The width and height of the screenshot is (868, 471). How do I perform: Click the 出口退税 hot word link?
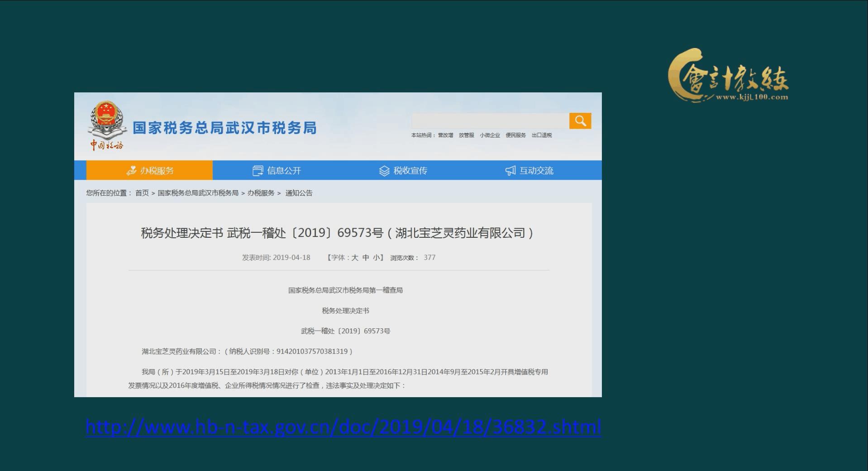542,135
